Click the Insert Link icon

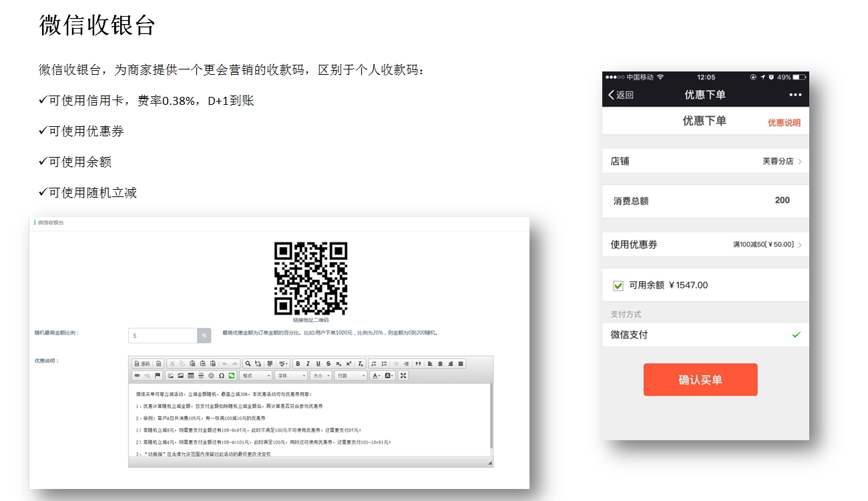coord(137,375)
